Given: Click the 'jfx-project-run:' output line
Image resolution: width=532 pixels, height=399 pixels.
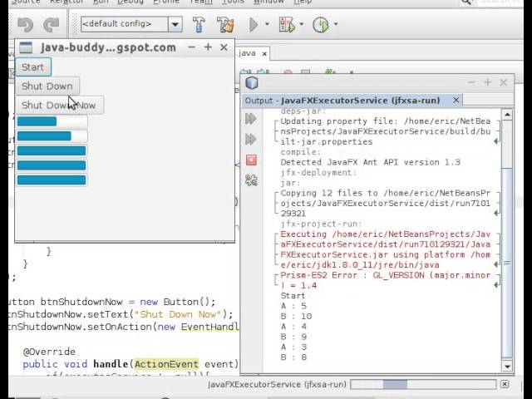Looking at the screenshot, I should [321, 224].
